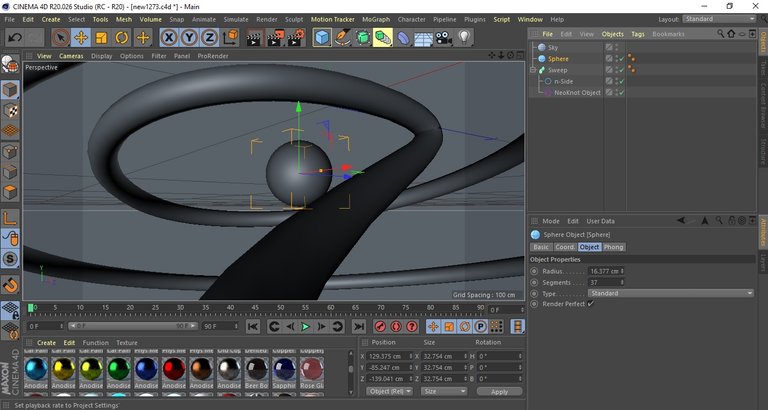Render the active view clapperboard

pos(254,38)
